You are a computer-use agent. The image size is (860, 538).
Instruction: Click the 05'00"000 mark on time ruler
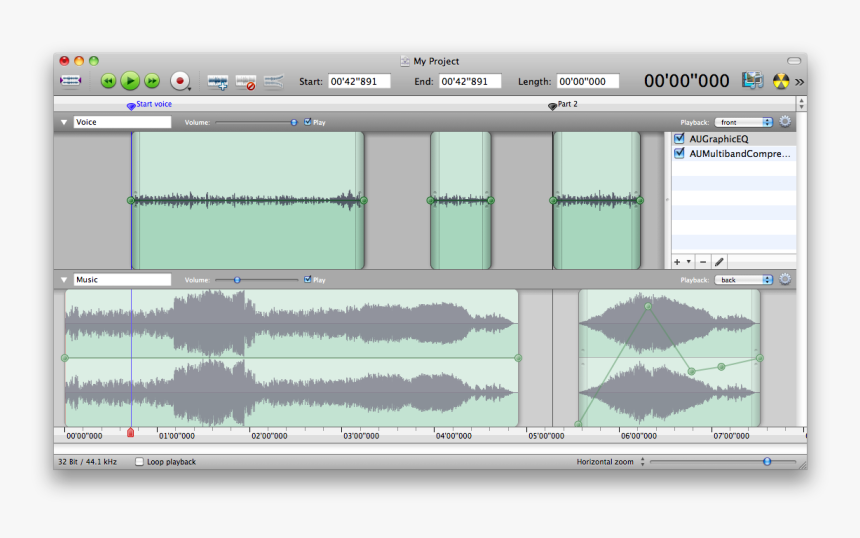pos(546,436)
